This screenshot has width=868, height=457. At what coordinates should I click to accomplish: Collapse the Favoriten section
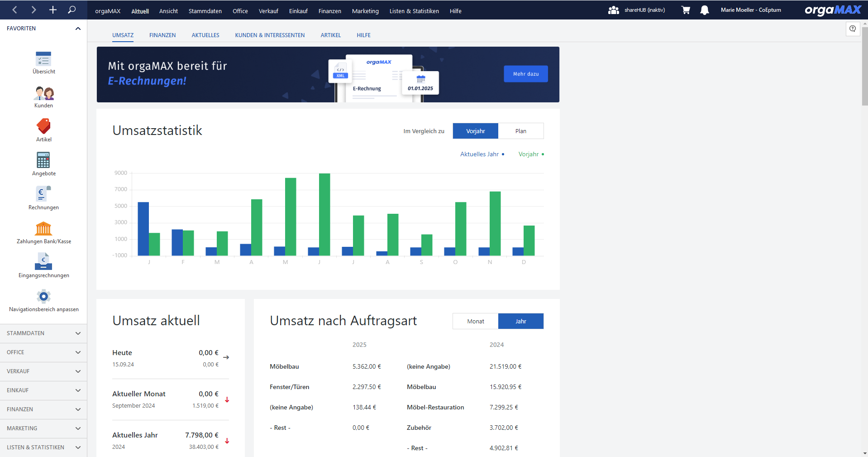click(x=78, y=29)
